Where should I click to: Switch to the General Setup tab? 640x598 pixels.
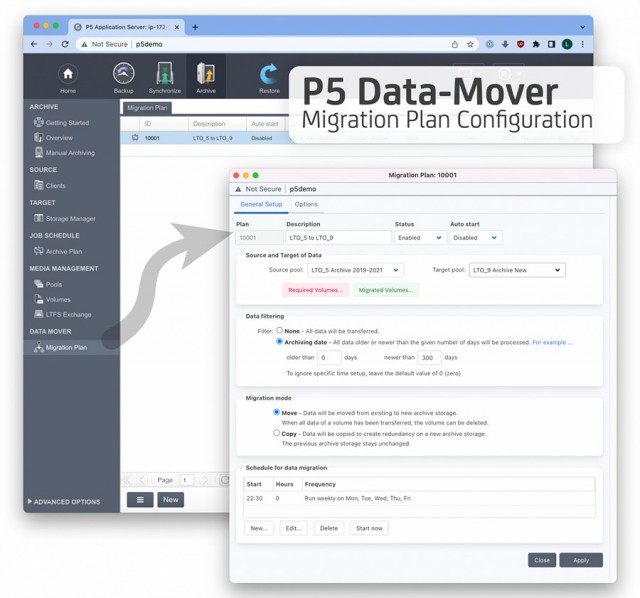[261, 204]
